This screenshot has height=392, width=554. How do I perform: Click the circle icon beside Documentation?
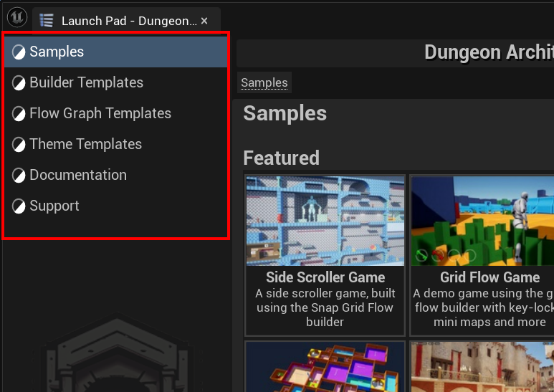tap(19, 175)
